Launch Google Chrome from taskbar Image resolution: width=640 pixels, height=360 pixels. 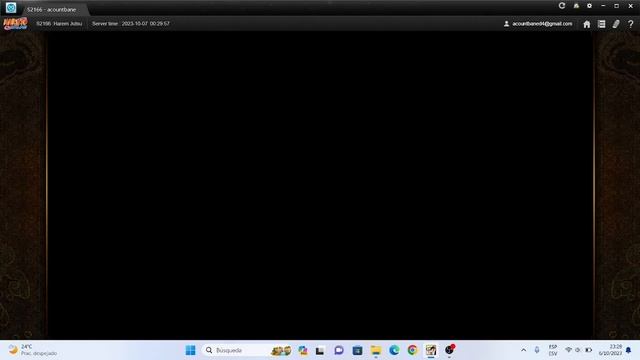pyautogui.click(x=412, y=350)
